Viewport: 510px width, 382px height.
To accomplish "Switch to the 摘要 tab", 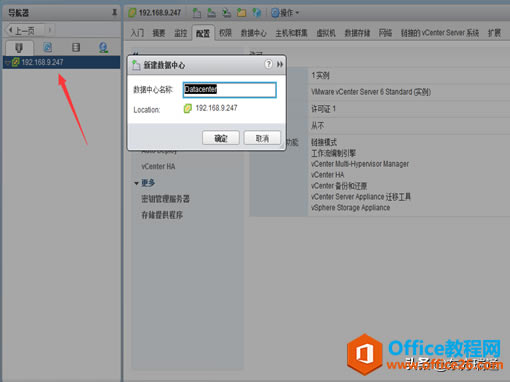I will [x=159, y=33].
